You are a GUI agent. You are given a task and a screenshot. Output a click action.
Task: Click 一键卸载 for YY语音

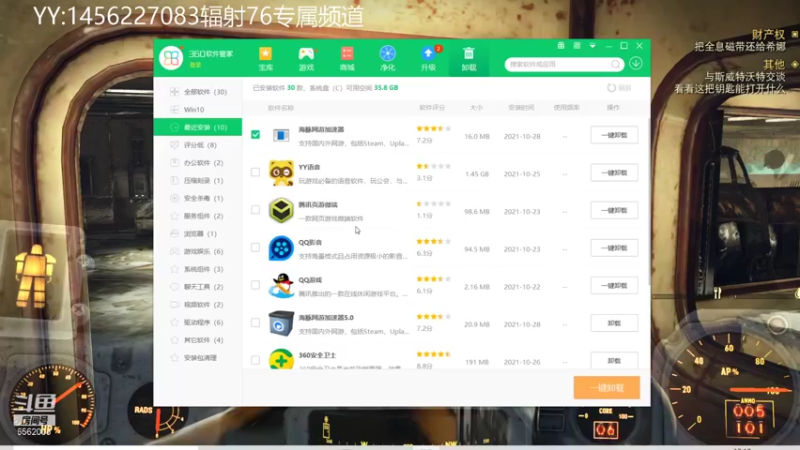(x=614, y=173)
